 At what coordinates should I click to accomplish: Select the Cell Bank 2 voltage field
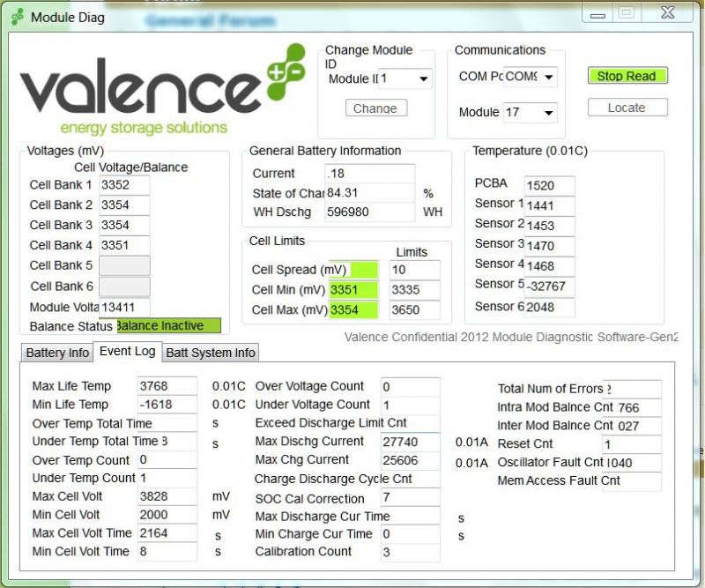coord(124,205)
